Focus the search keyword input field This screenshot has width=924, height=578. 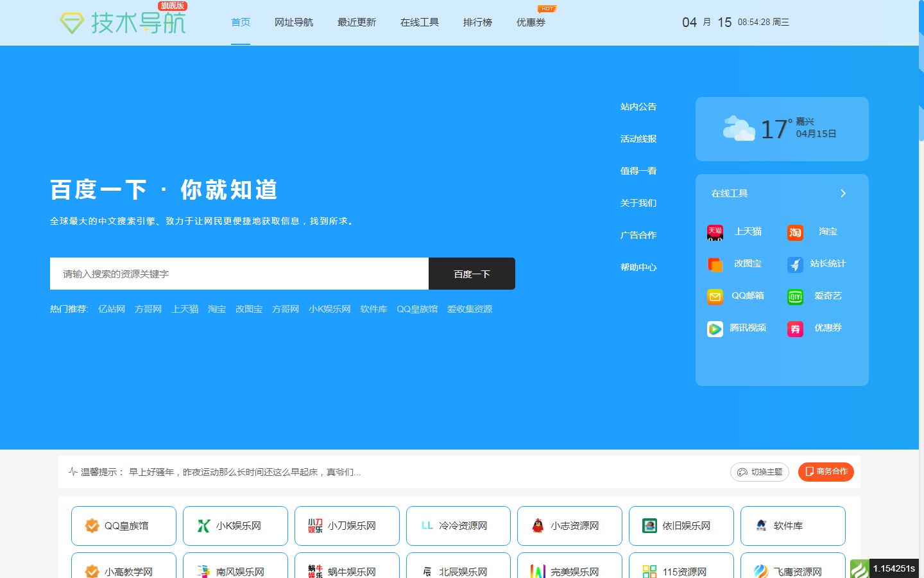point(239,274)
